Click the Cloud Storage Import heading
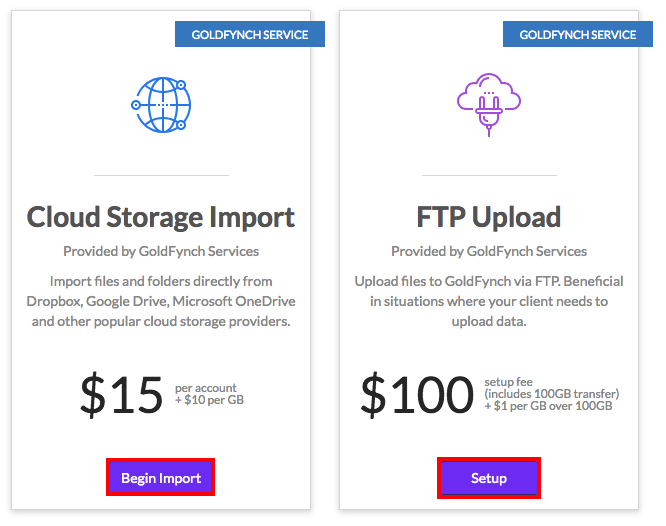Screen dimensions: 666x526 point(161,217)
